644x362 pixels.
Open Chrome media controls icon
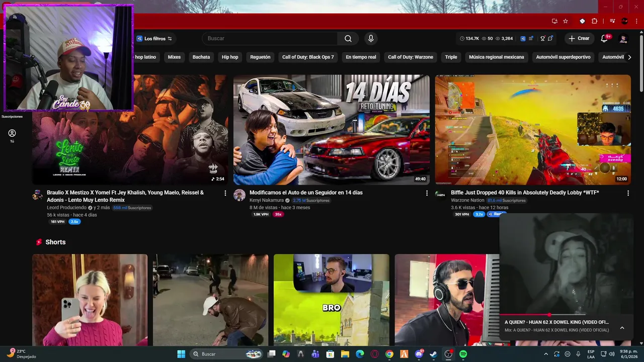pyautogui.click(x=612, y=21)
